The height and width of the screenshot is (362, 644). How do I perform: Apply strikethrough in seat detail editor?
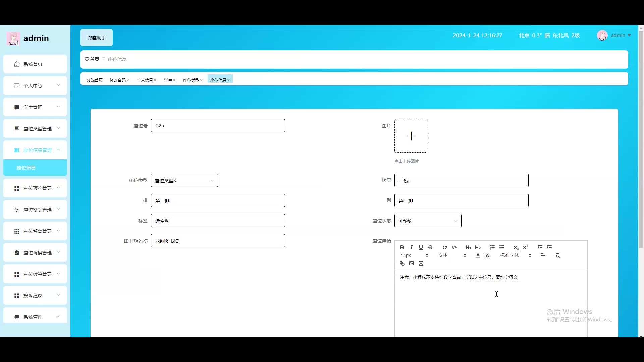point(430,247)
